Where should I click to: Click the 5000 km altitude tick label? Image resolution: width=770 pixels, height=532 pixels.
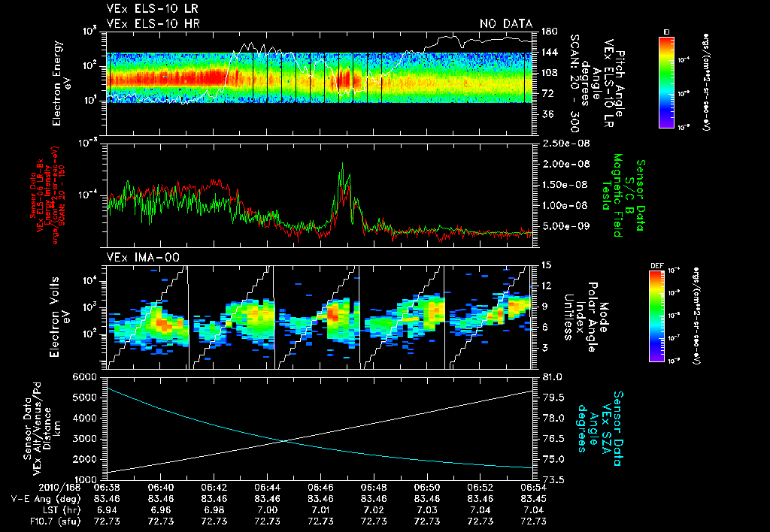pos(84,397)
